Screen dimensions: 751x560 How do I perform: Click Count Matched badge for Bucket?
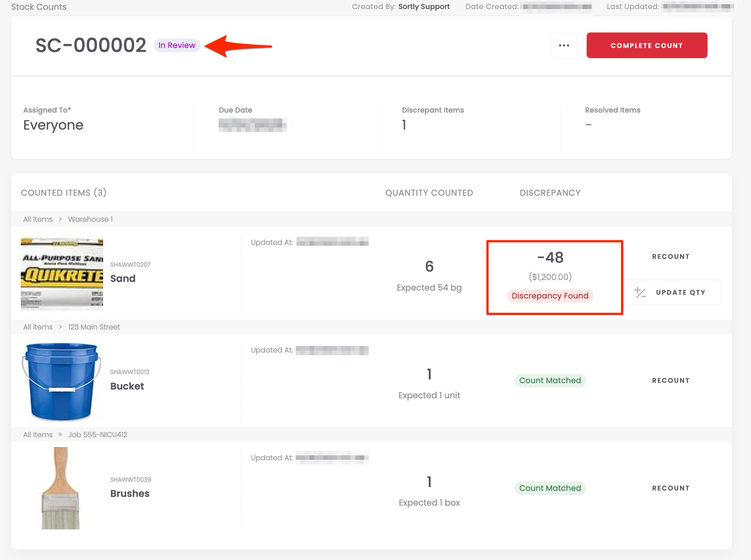pyautogui.click(x=550, y=381)
